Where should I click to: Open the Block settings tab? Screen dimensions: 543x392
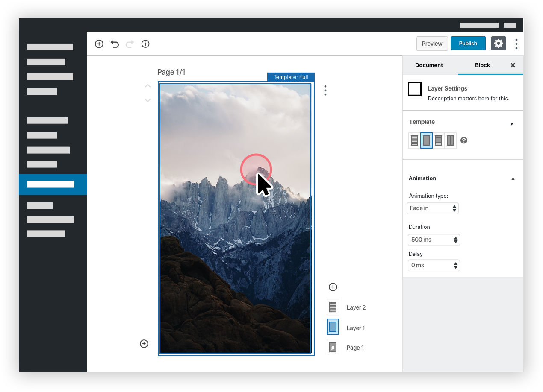[x=482, y=65]
